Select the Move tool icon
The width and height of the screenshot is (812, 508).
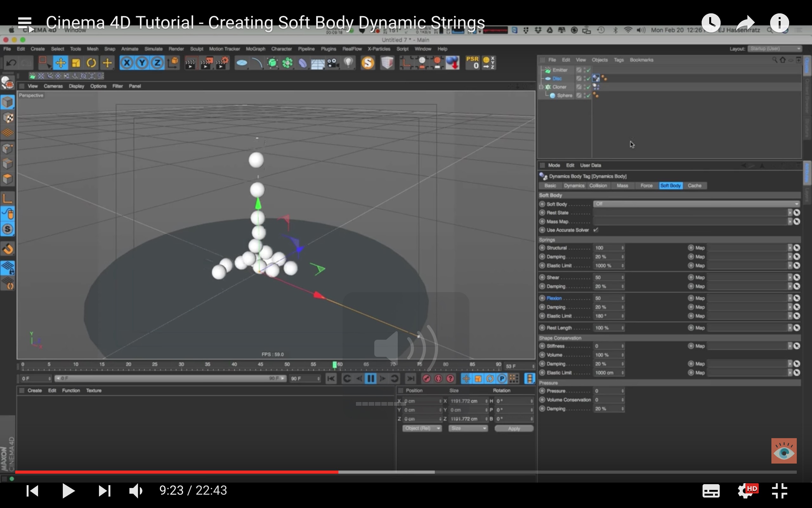[x=60, y=63]
